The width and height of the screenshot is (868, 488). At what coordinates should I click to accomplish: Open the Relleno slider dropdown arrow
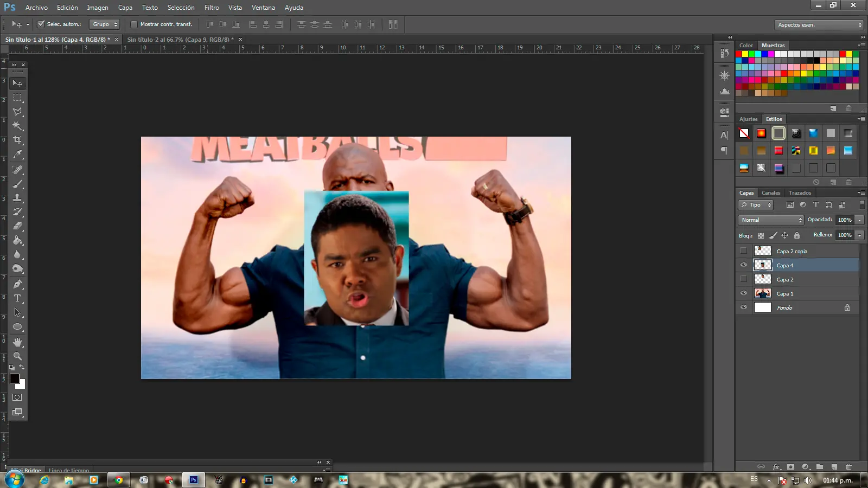(859, 235)
